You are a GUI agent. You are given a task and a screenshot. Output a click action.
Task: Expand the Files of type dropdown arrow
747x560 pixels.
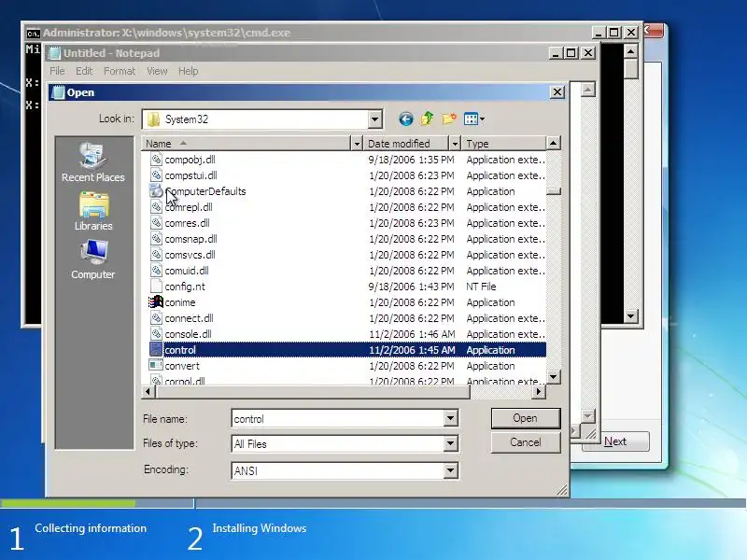[x=450, y=444]
